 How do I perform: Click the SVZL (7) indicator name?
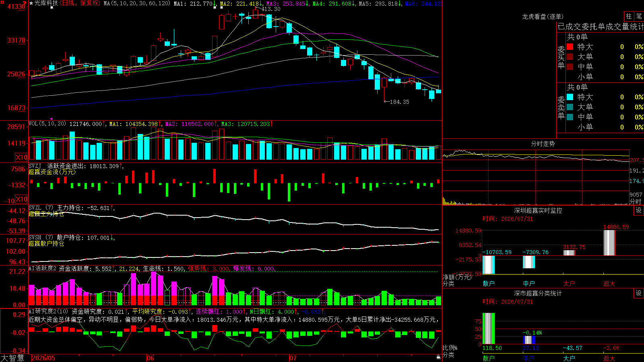point(41,208)
